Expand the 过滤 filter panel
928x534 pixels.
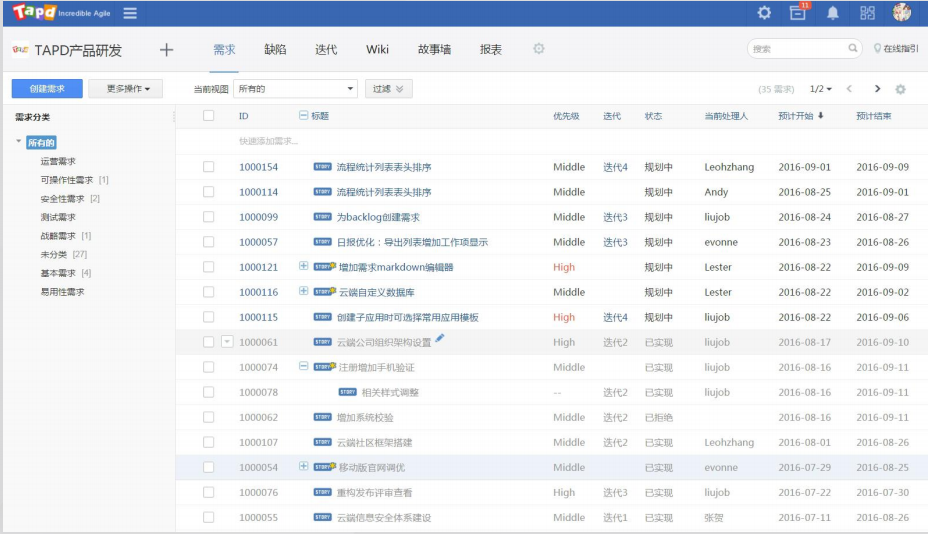388,89
